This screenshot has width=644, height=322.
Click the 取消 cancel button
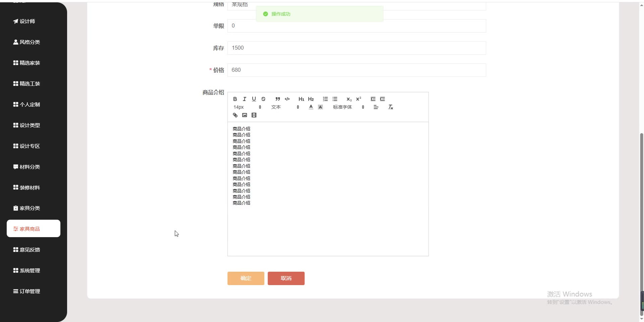tap(286, 278)
